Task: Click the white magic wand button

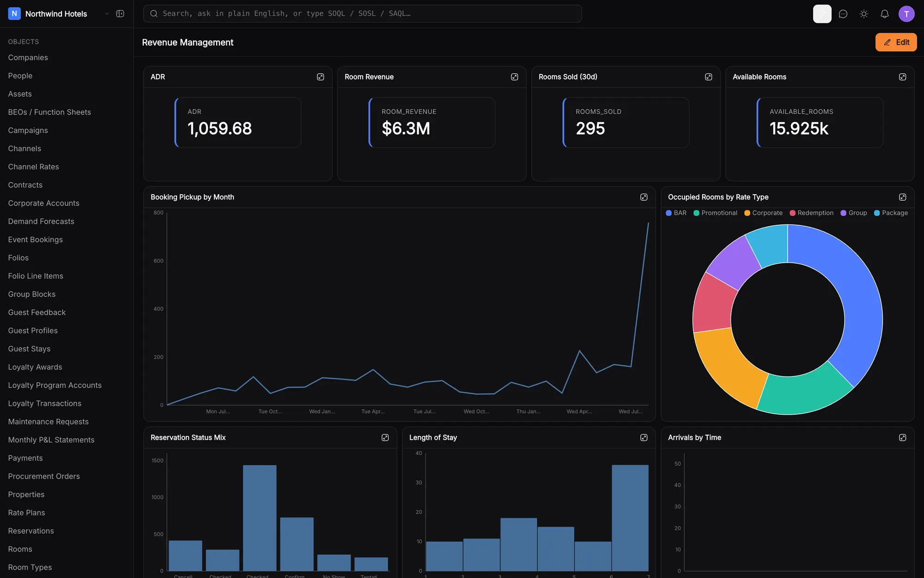Action: [822, 14]
